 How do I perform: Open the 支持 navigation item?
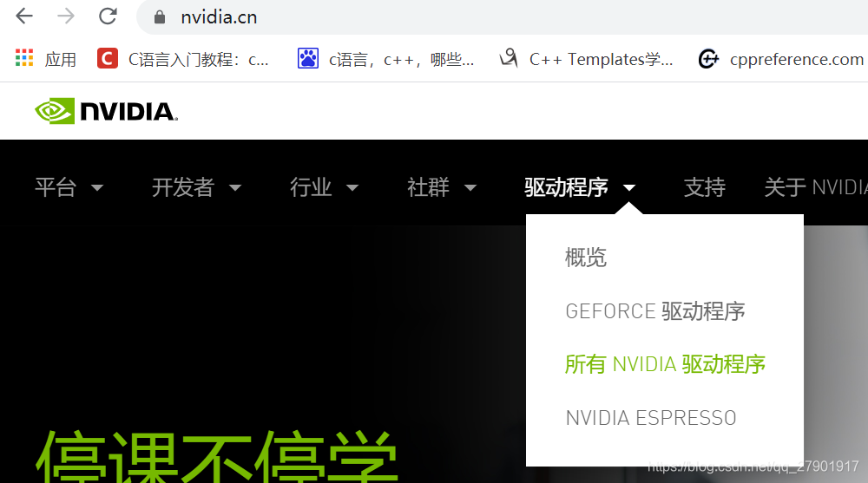(705, 187)
